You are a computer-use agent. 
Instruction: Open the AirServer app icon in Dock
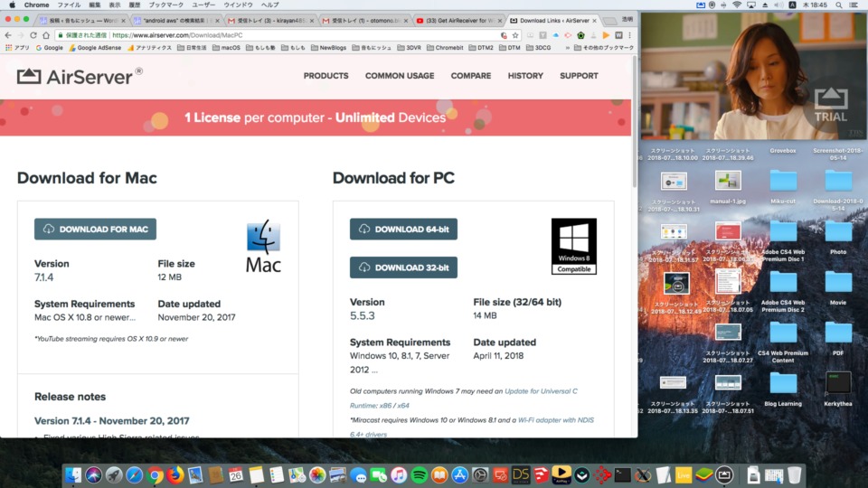click(724, 474)
